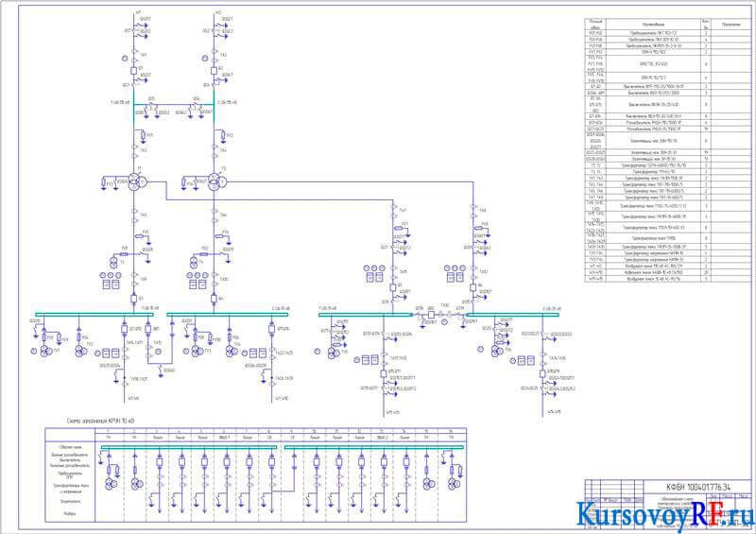This screenshot has width=756, height=534.
Task: Click the W2 incoming line label
Action: 218,11
